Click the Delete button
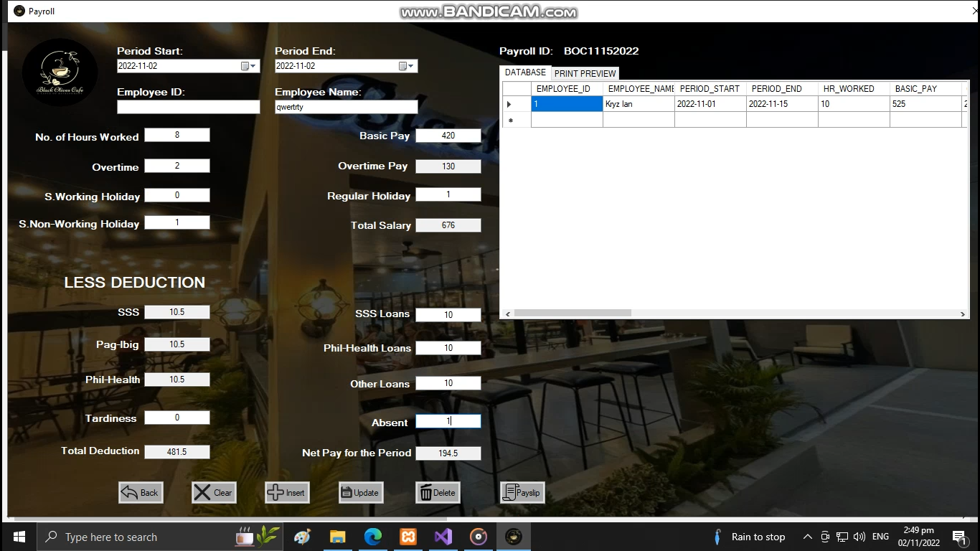The image size is (980, 551). tap(438, 492)
